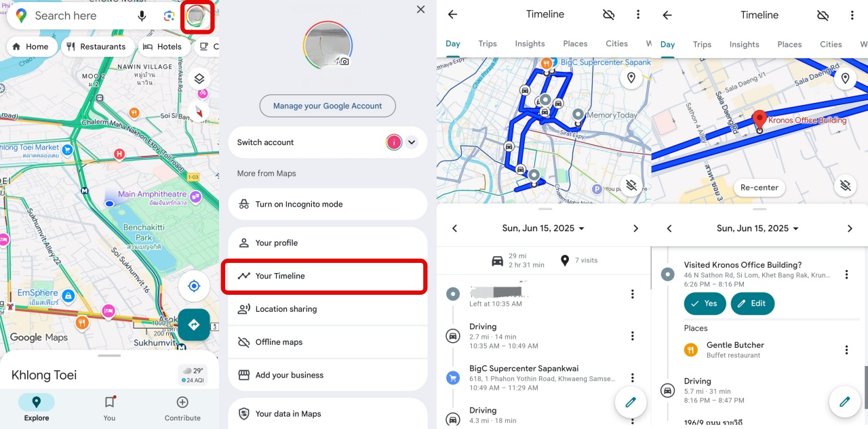Screen dimensions: 868x429
Task: Open the Contribute plus icon
Action: [182, 402]
